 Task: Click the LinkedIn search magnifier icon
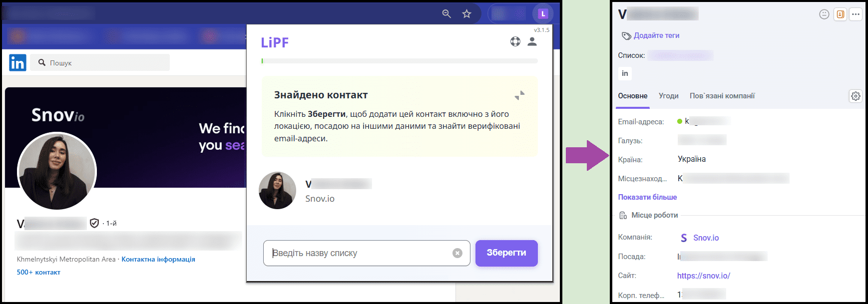42,62
